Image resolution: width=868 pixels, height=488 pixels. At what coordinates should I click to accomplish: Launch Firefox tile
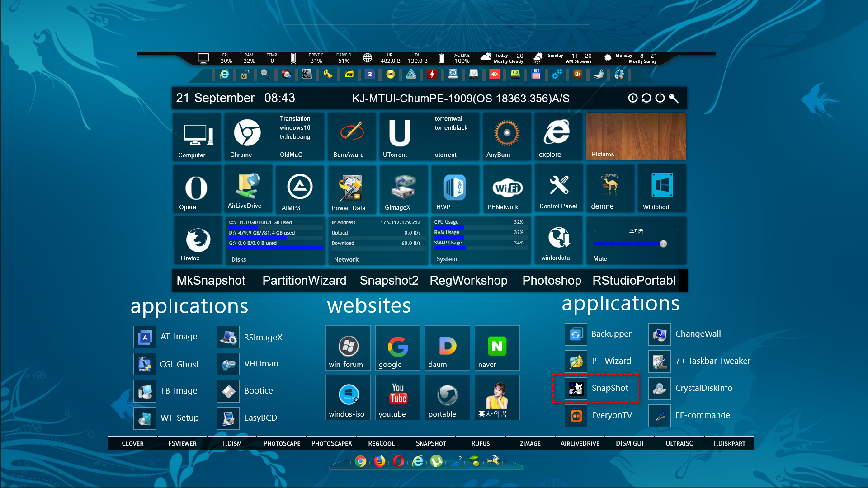pos(197,241)
